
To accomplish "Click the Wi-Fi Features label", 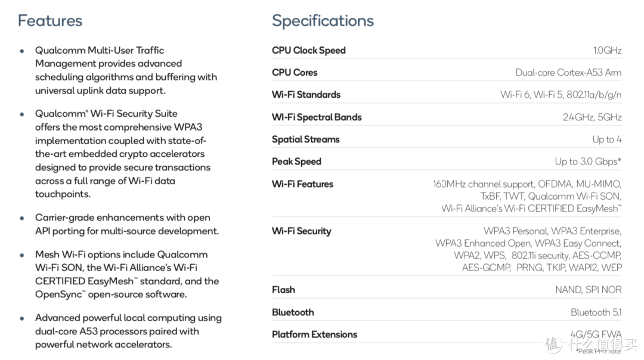I will (x=302, y=184).
